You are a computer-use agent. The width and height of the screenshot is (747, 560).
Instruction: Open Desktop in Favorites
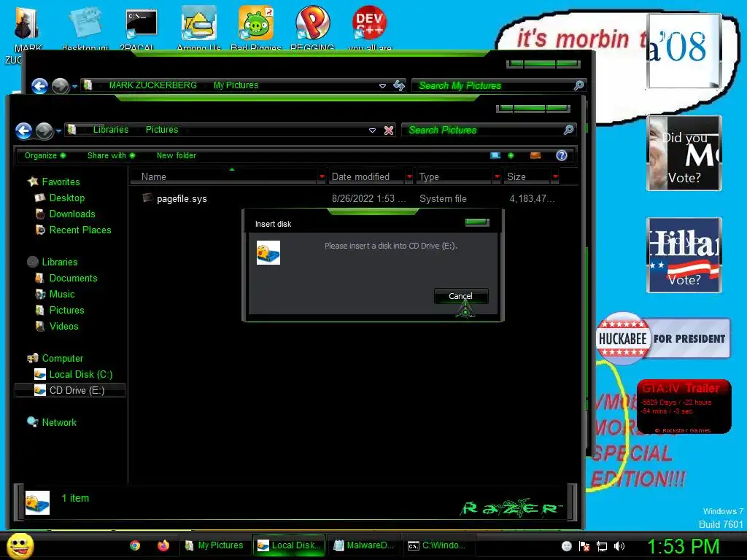[66, 198]
